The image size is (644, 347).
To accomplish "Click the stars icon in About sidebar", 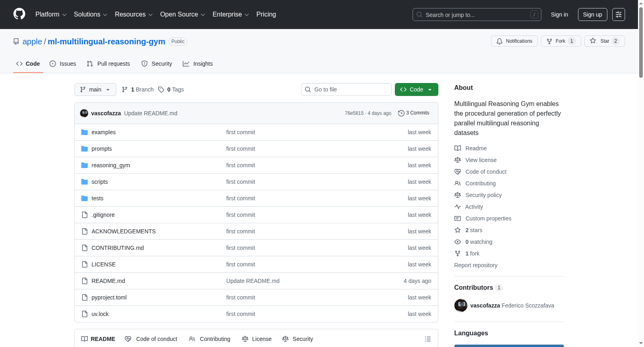I will 458,230.
